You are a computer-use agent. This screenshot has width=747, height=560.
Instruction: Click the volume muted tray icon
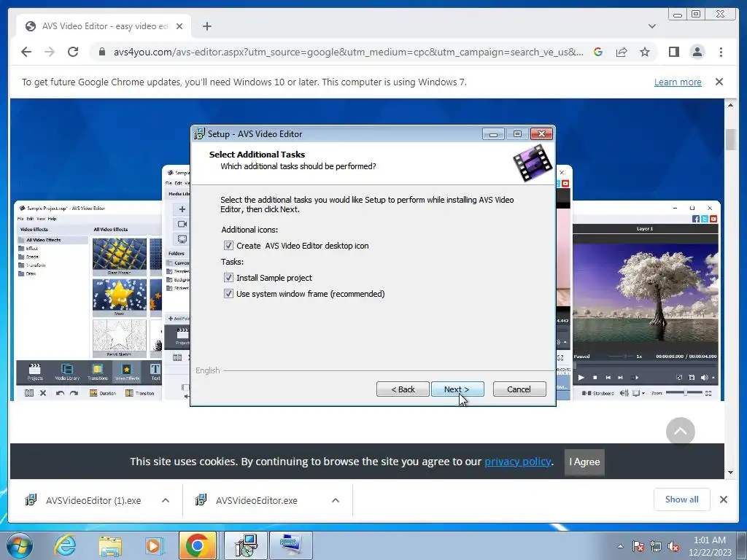coord(673,546)
